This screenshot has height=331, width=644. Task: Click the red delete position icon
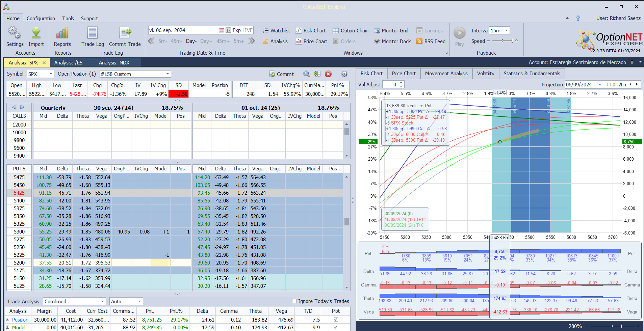click(x=328, y=74)
